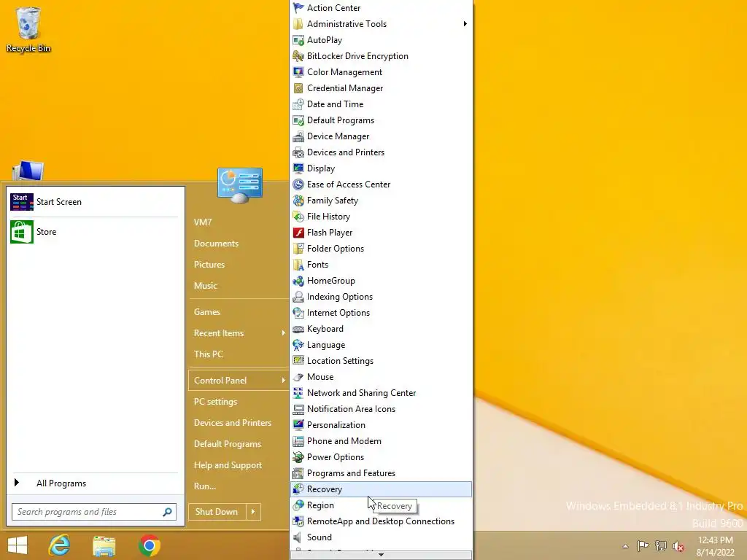Open Personalization menu entry

[x=381, y=425]
